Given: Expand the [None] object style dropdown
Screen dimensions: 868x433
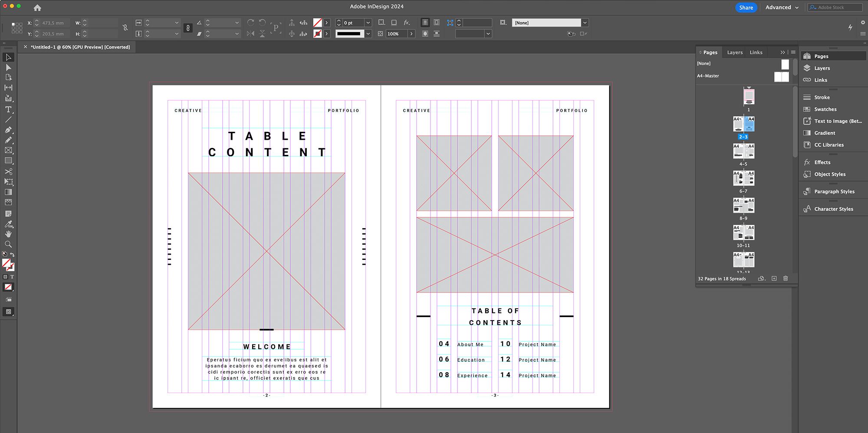Looking at the screenshot, I should [x=585, y=23].
